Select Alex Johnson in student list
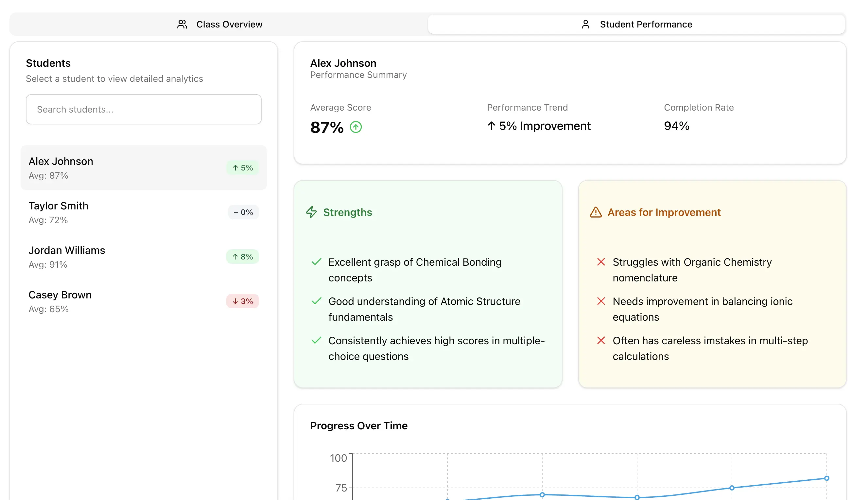The height and width of the screenshot is (500, 868). (x=144, y=168)
